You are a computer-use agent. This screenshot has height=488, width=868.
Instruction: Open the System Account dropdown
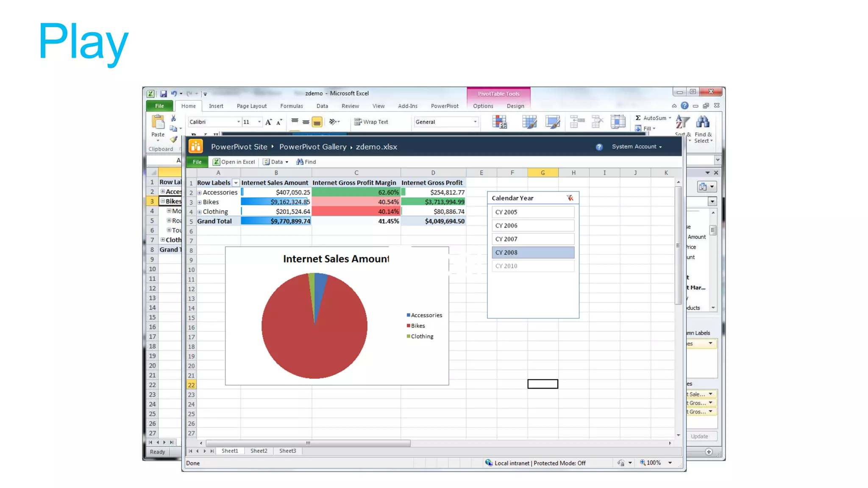pyautogui.click(x=637, y=147)
